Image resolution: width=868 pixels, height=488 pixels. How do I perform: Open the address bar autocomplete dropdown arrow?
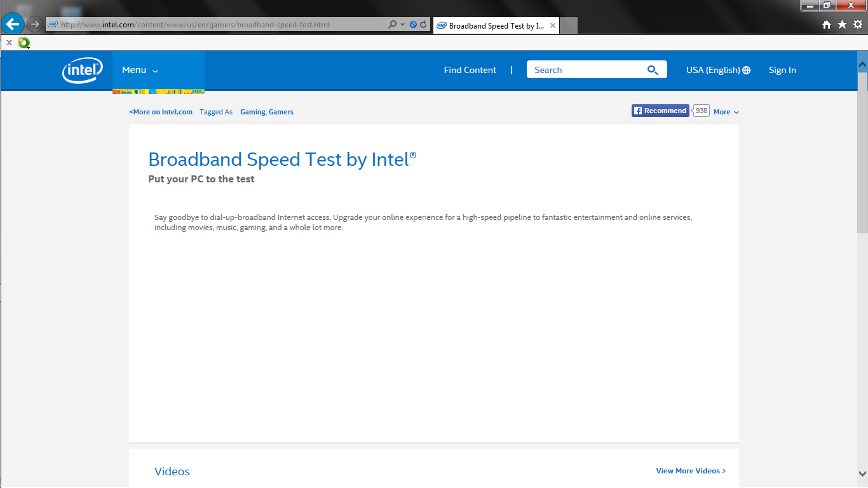click(x=402, y=25)
